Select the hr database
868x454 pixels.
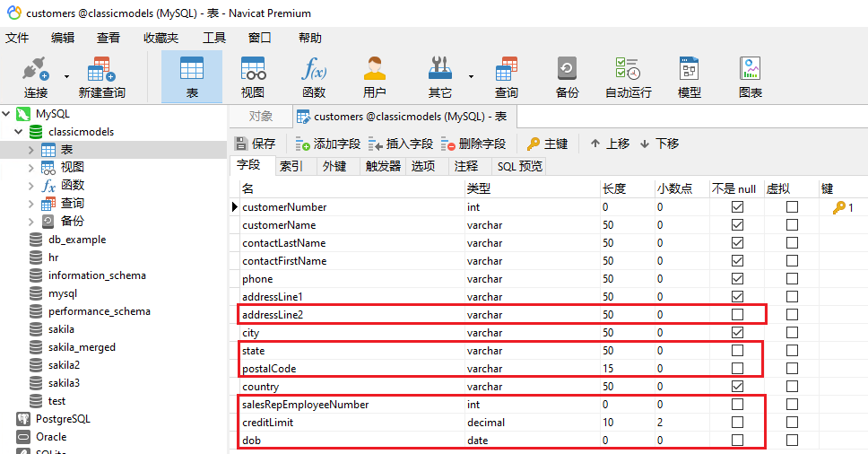point(53,258)
